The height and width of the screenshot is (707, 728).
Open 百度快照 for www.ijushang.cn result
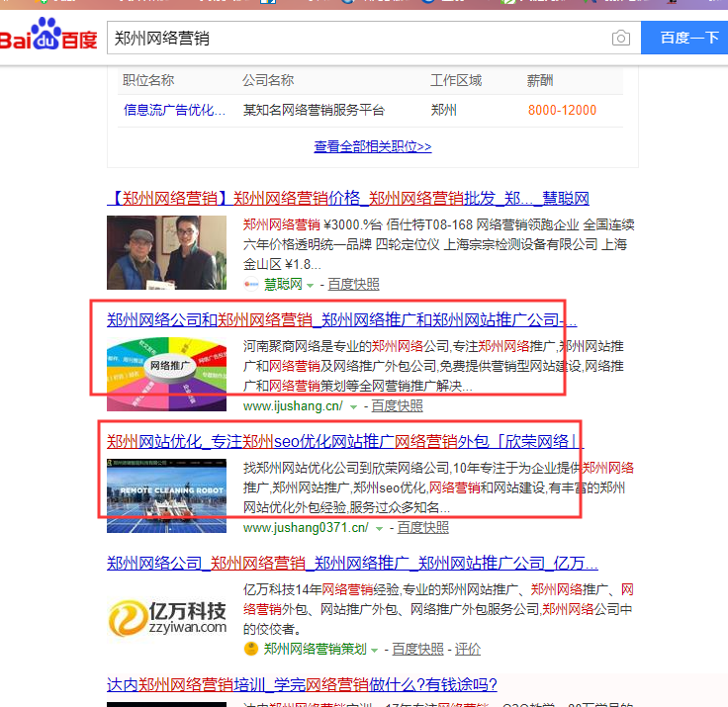tap(397, 405)
